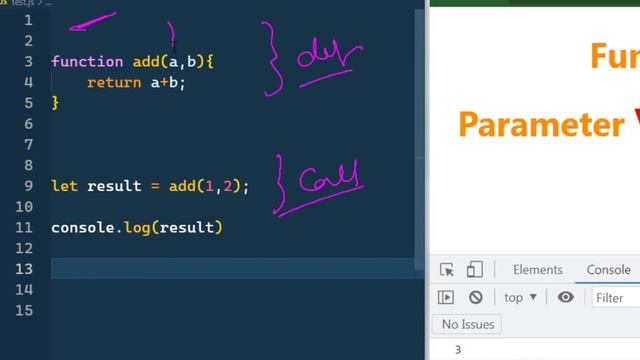640x360 pixels.
Task: Switch to the Elements tab
Action: [x=538, y=270]
